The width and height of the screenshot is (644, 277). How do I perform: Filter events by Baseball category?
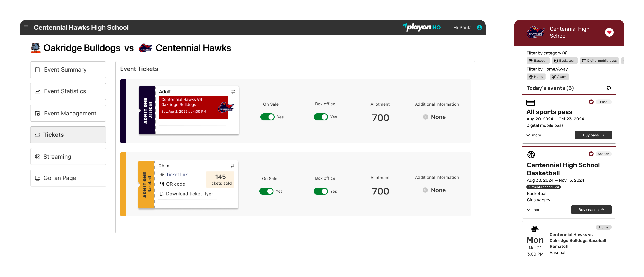click(538, 61)
